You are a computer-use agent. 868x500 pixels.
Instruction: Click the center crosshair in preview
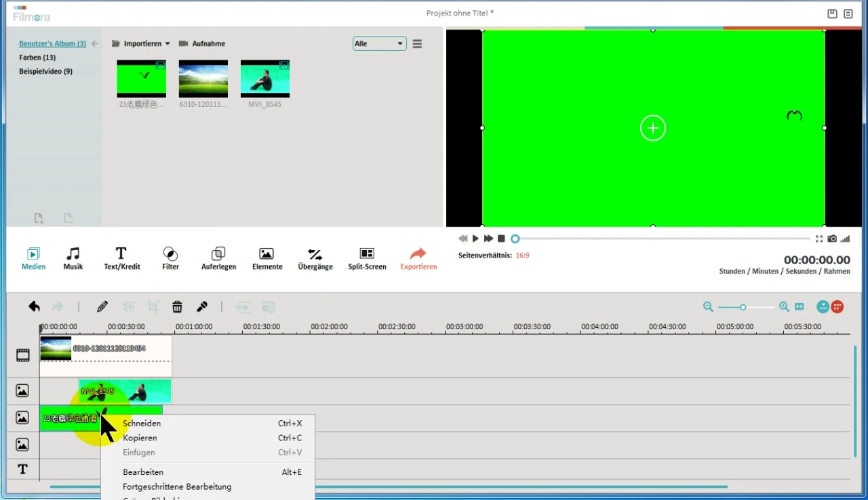(653, 128)
